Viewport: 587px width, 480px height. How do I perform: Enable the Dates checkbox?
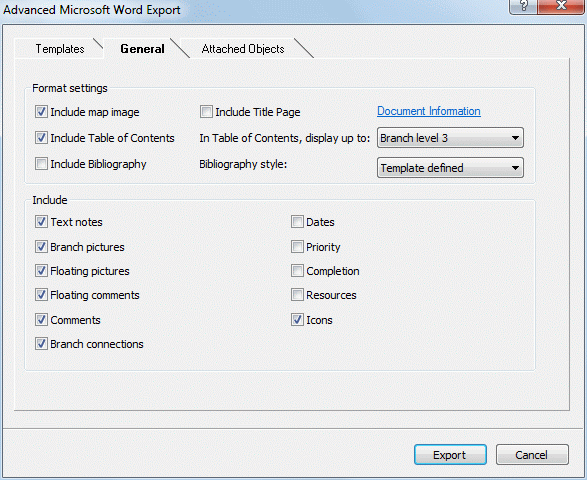click(297, 222)
